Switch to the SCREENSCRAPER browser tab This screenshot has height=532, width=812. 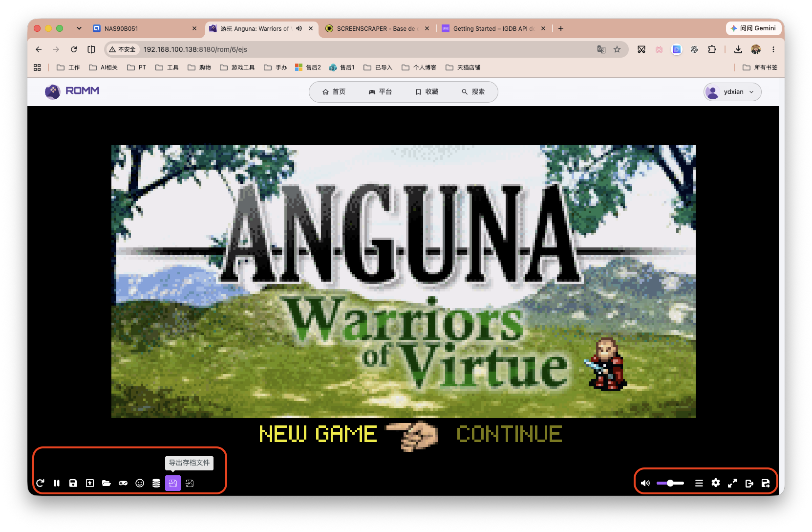[x=377, y=29]
